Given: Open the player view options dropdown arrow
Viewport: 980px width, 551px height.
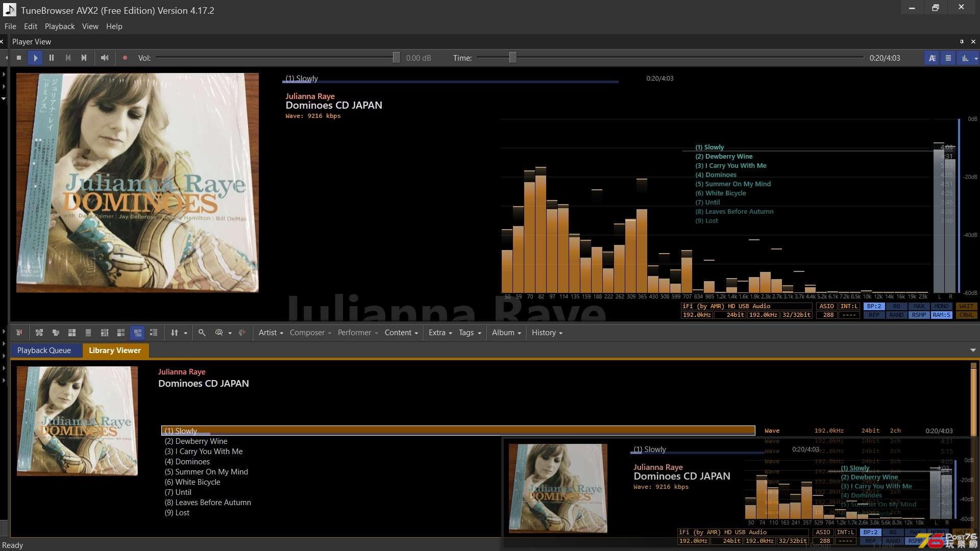Looking at the screenshot, I should (x=976, y=58).
